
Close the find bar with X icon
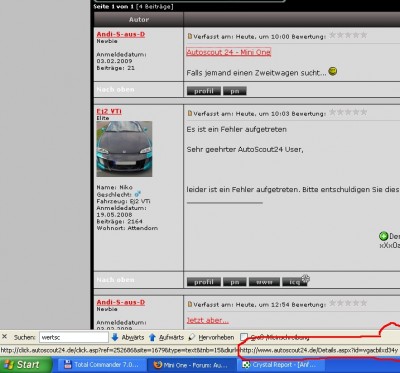(x=5, y=337)
